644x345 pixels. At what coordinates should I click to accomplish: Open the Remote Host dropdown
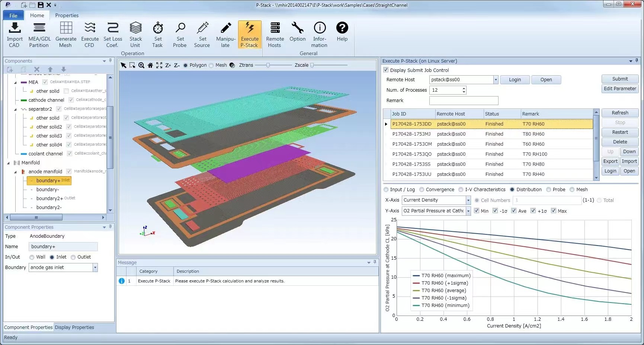(x=496, y=80)
